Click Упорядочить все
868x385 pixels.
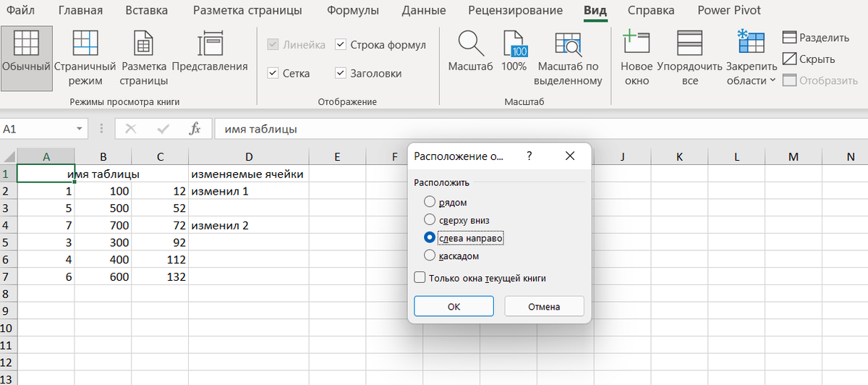689,58
